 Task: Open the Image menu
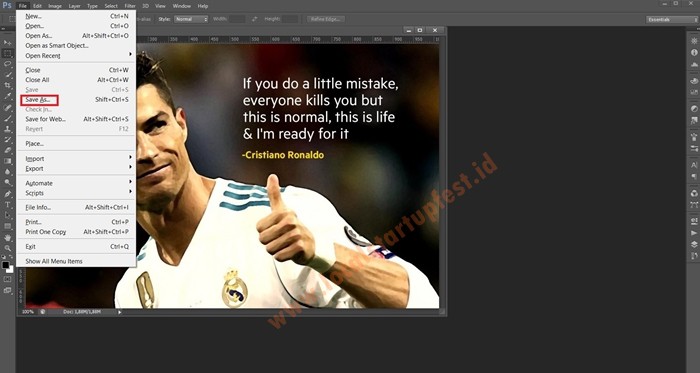point(55,6)
